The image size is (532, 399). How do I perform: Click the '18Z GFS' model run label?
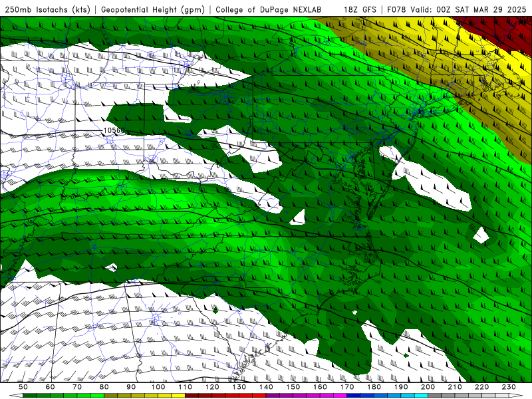[360, 9]
